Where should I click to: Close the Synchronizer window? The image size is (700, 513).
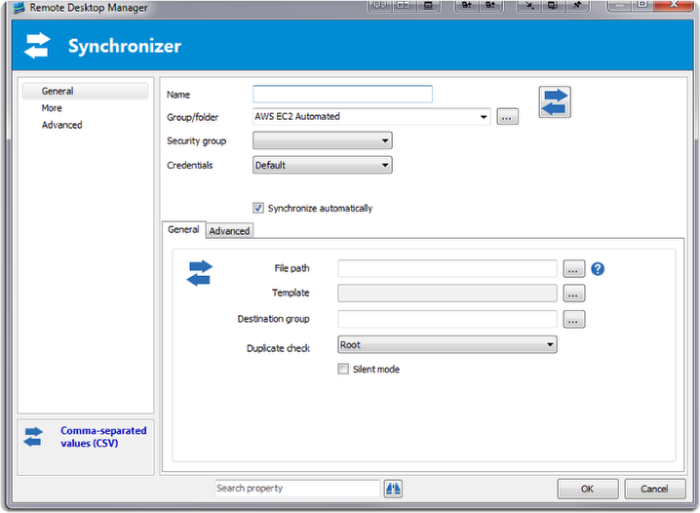[x=673, y=5]
